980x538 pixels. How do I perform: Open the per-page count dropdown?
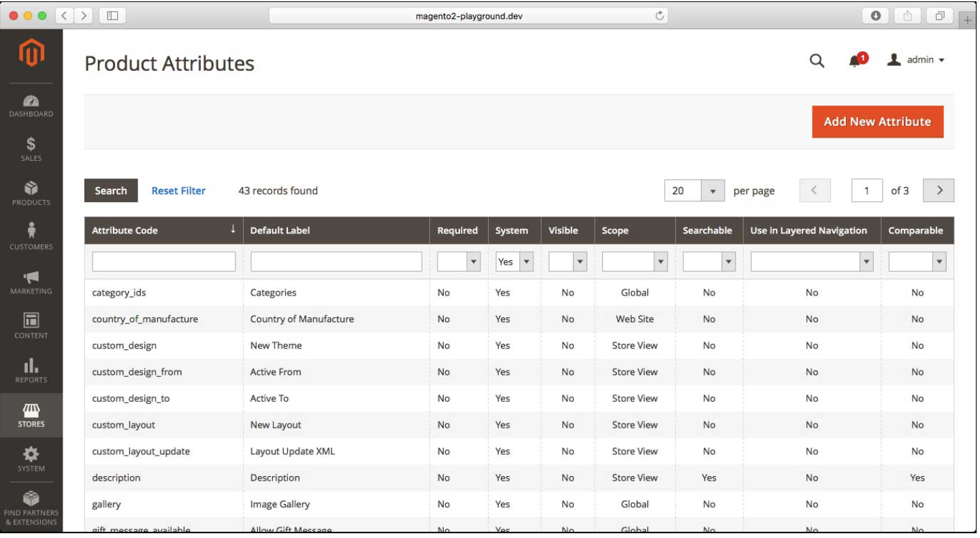coord(713,191)
